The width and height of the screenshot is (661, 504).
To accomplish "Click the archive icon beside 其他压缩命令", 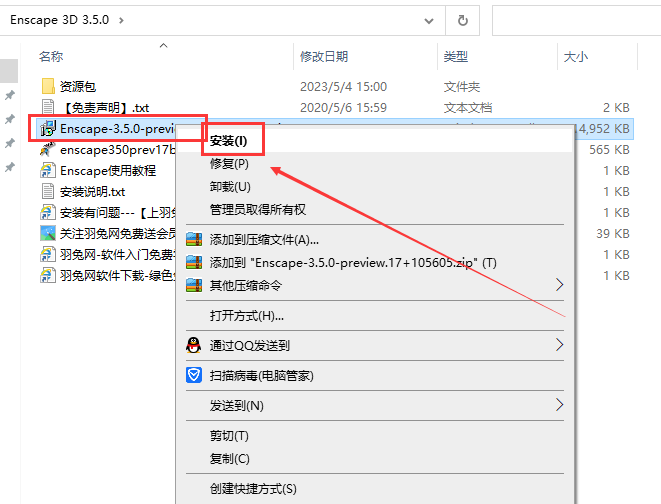I will pos(194,285).
